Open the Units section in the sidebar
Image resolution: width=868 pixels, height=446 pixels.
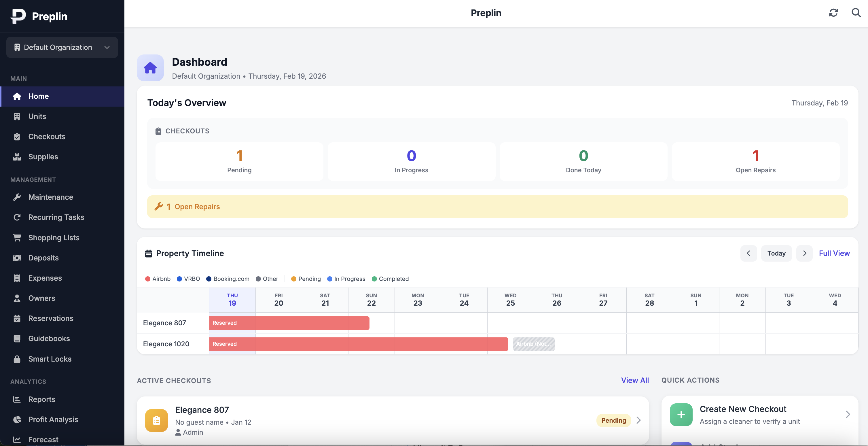coord(37,116)
